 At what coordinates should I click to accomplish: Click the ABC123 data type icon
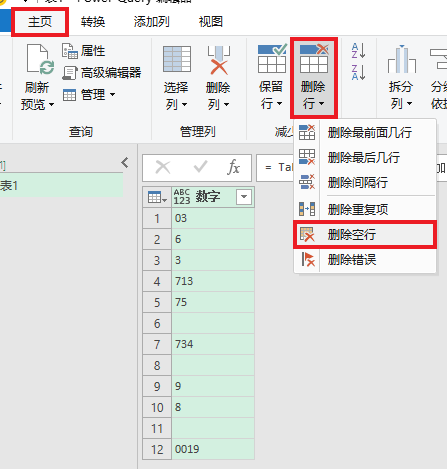coord(182,197)
